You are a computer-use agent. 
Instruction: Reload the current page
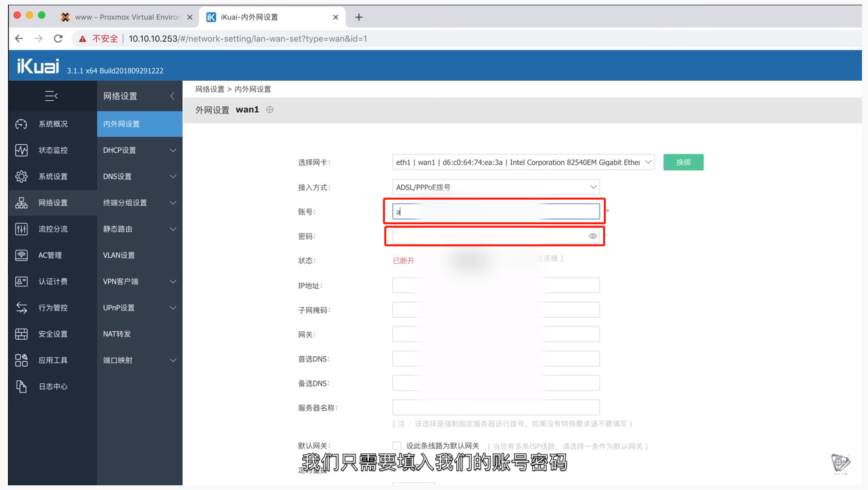coord(58,39)
